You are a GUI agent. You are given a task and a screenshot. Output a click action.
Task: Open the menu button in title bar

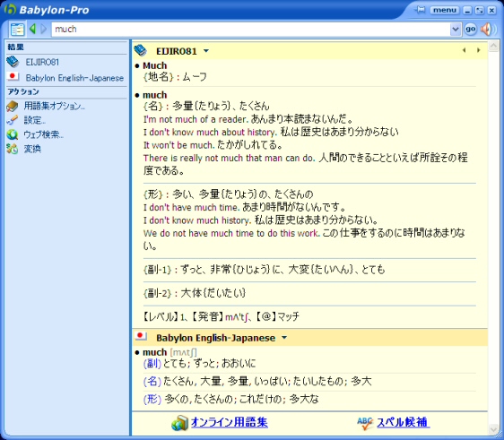click(x=445, y=10)
